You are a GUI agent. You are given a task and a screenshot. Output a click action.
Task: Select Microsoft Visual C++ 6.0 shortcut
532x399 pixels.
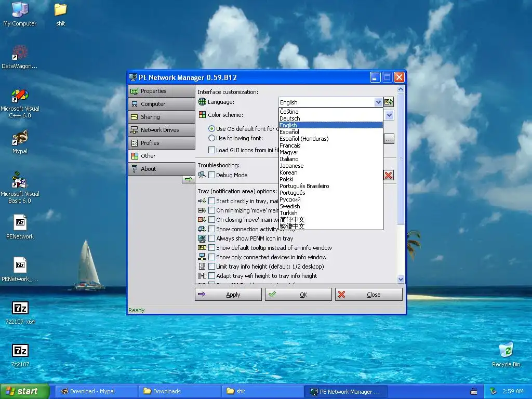(20, 103)
